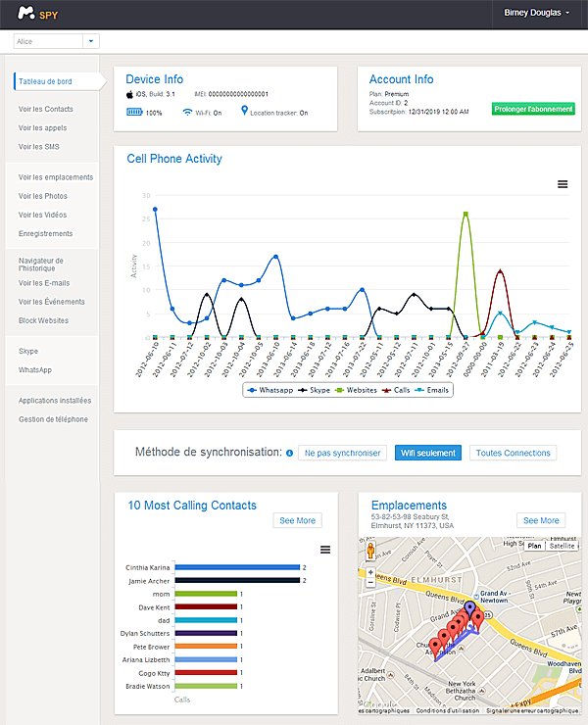Open the Alice device selector dropdown
Screen dimensions: 588x725
pyautogui.click(x=91, y=41)
